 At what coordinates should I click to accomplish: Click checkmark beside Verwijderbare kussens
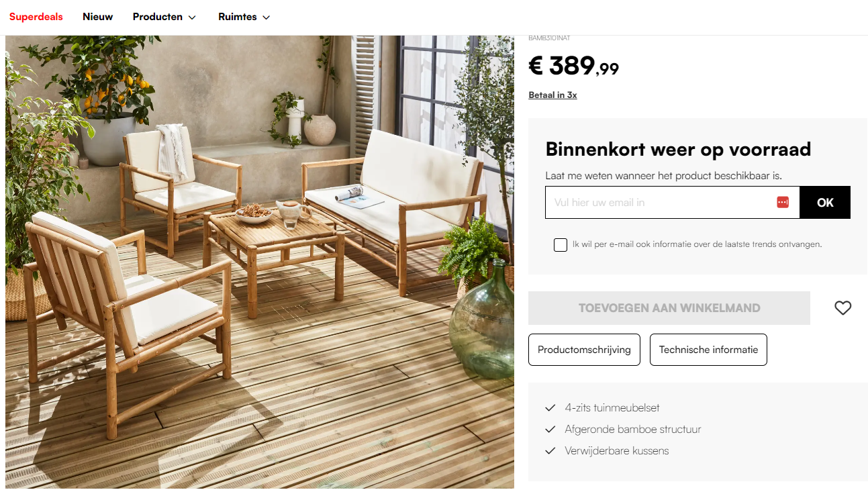pos(550,450)
